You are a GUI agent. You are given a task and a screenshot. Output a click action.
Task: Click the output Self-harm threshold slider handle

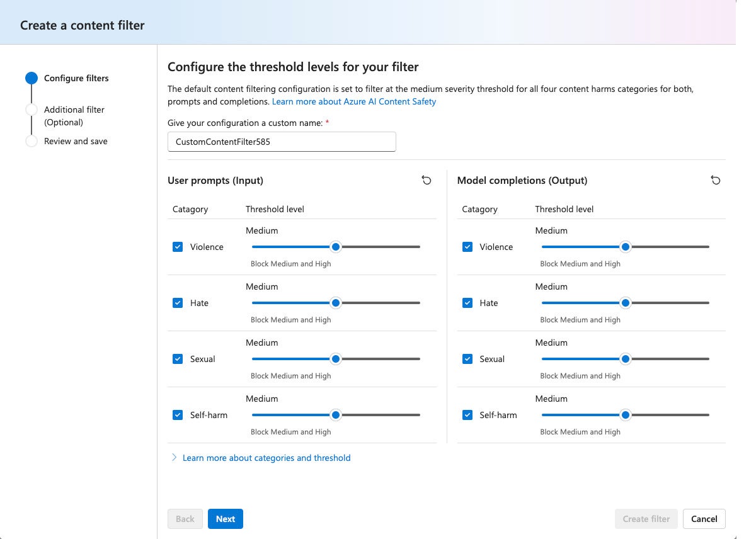pyautogui.click(x=625, y=415)
